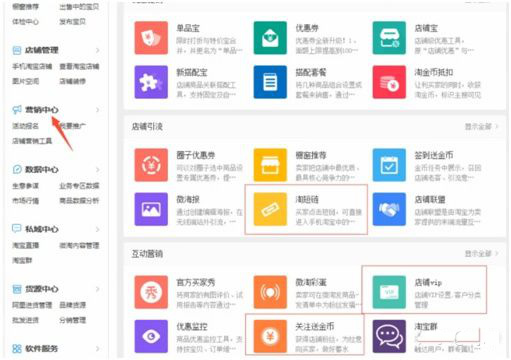The width and height of the screenshot is (511, 360).
Task: Expand the 数据中心 section chevron
Action: click(x=98, y=169)
